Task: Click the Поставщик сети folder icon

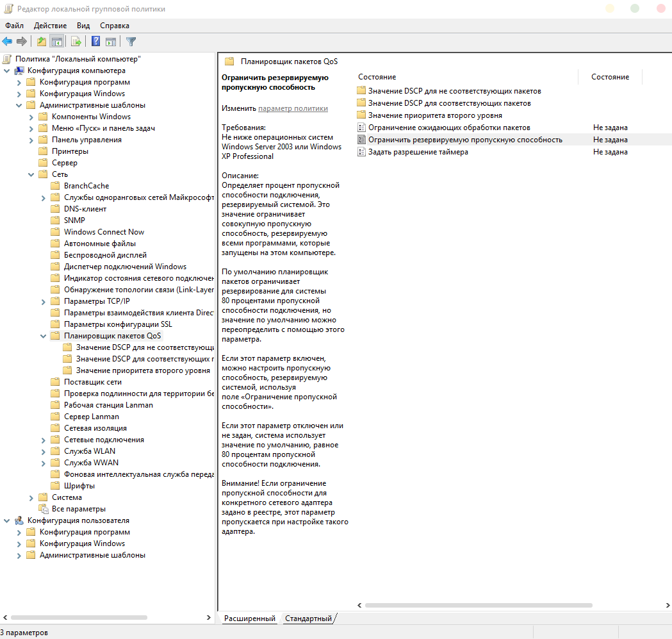Action: coord(55,382)
